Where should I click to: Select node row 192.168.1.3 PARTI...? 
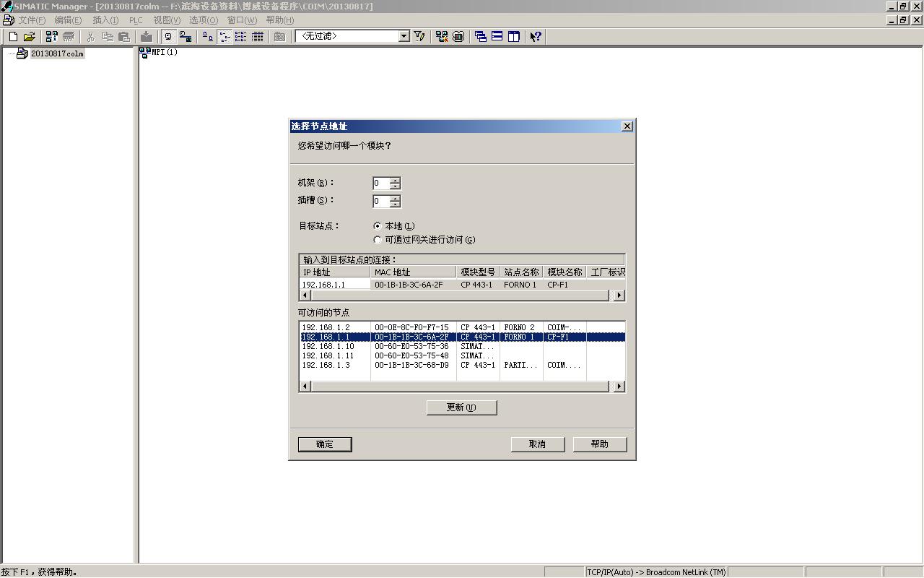462,365
